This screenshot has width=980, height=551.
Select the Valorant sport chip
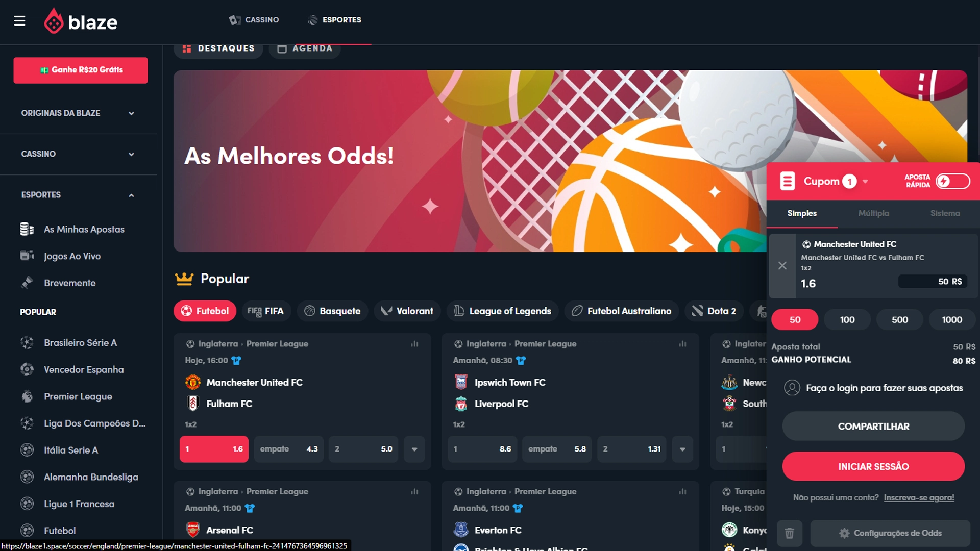tap(407, 311)
